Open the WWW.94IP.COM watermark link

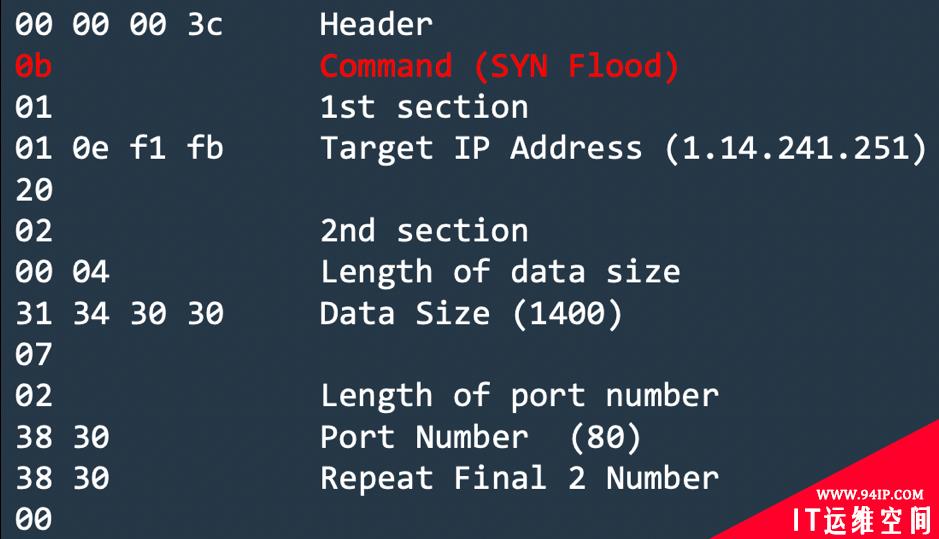click(x=870, y=495)
